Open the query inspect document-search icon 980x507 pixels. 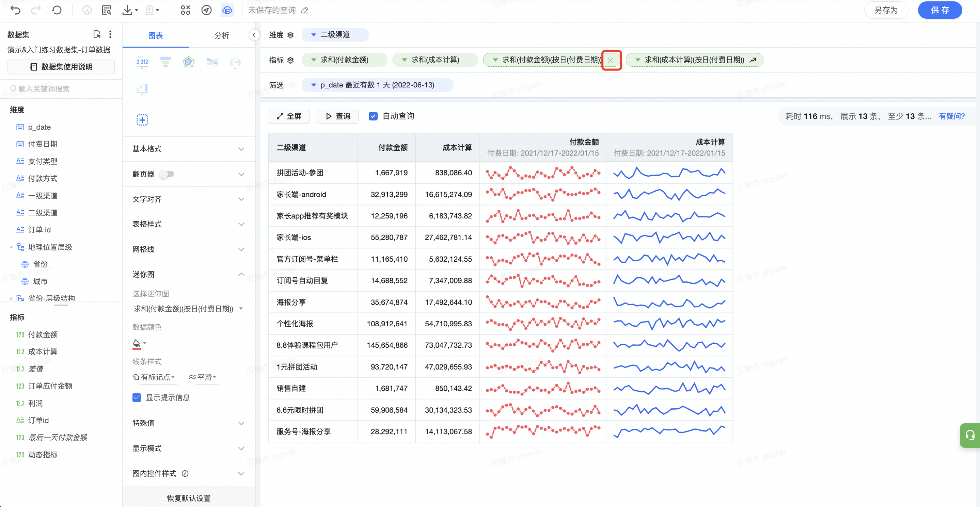click(107, 10)
